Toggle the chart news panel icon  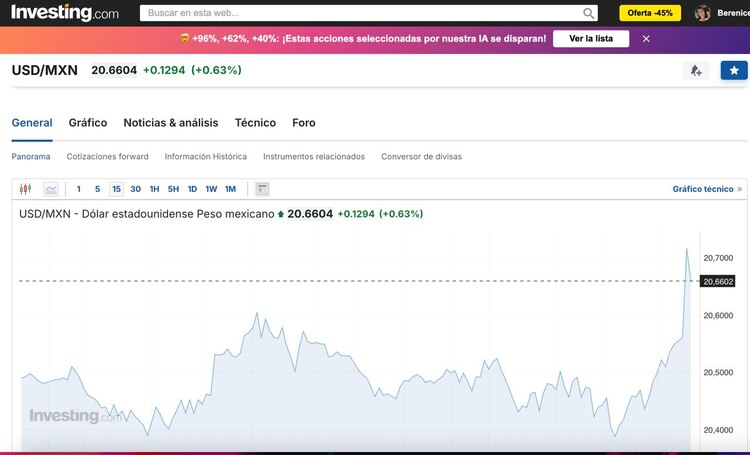(x=262, y=189)
